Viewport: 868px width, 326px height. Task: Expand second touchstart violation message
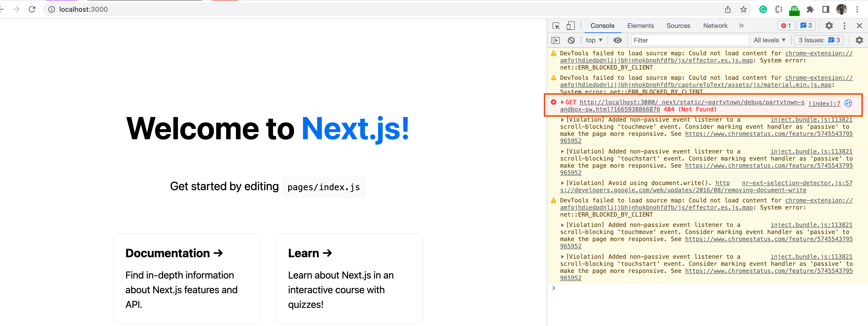point(562,257)
